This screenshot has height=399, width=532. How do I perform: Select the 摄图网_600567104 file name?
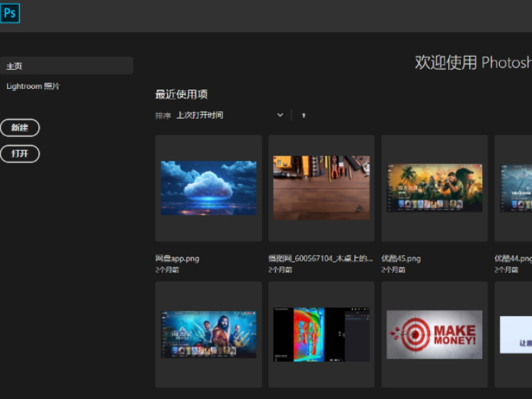tap(320, 259)
